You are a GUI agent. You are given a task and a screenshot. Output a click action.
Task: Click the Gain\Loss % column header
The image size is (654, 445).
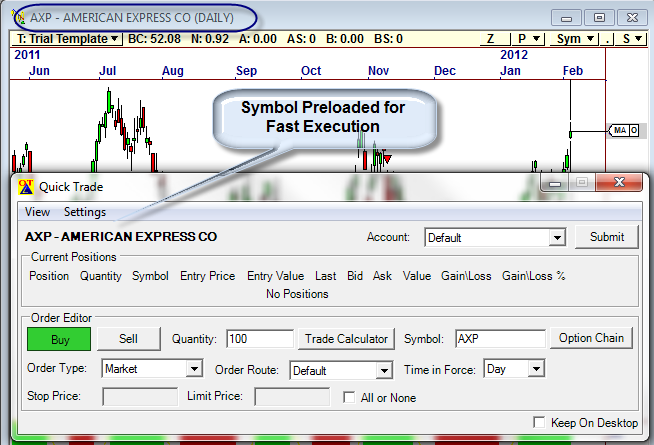tap(534, 276)
